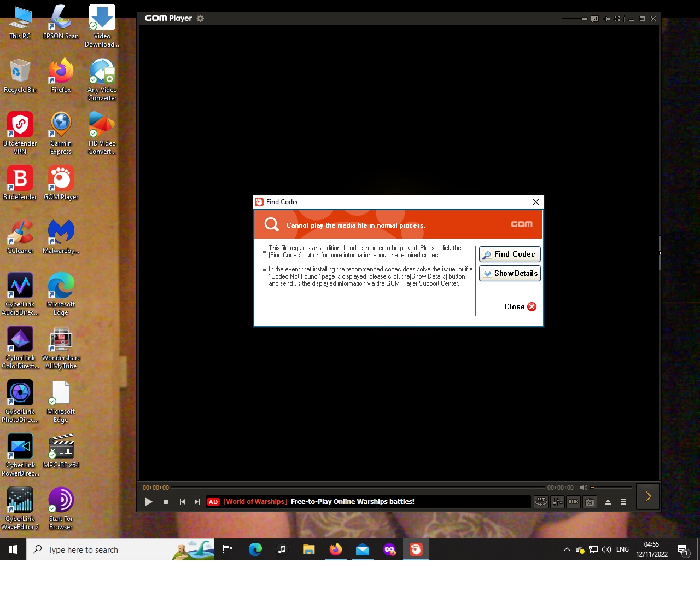Open GOM Player settings gear
This screenshot has height=591, width=700.
[x=200, y=18]
